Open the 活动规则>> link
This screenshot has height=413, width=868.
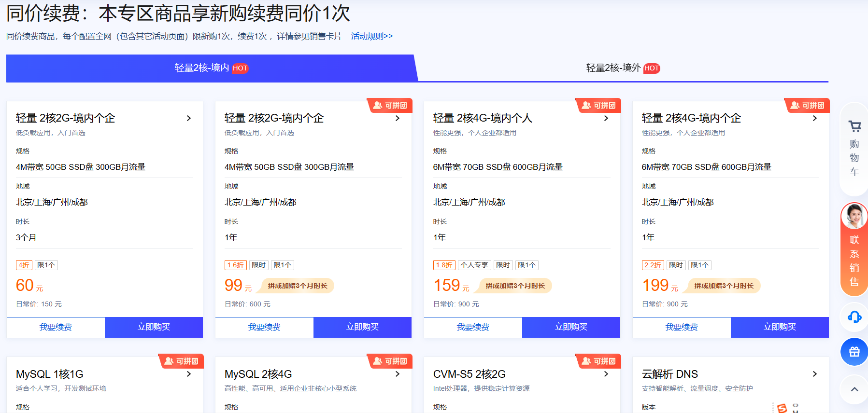[372, 36]
